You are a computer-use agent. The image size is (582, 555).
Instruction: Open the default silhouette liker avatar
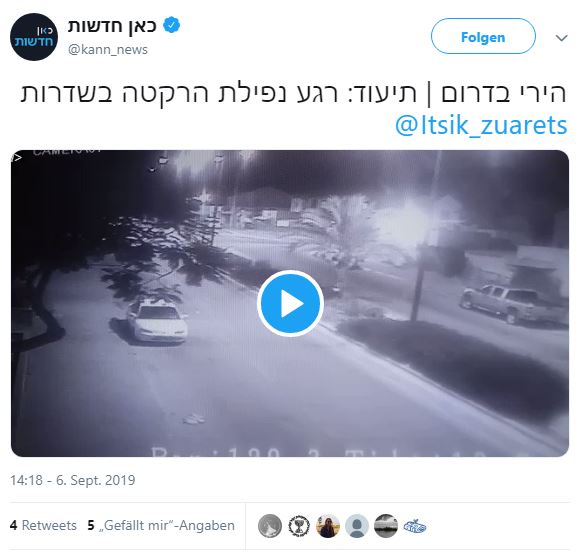click(x=357, y=526)
